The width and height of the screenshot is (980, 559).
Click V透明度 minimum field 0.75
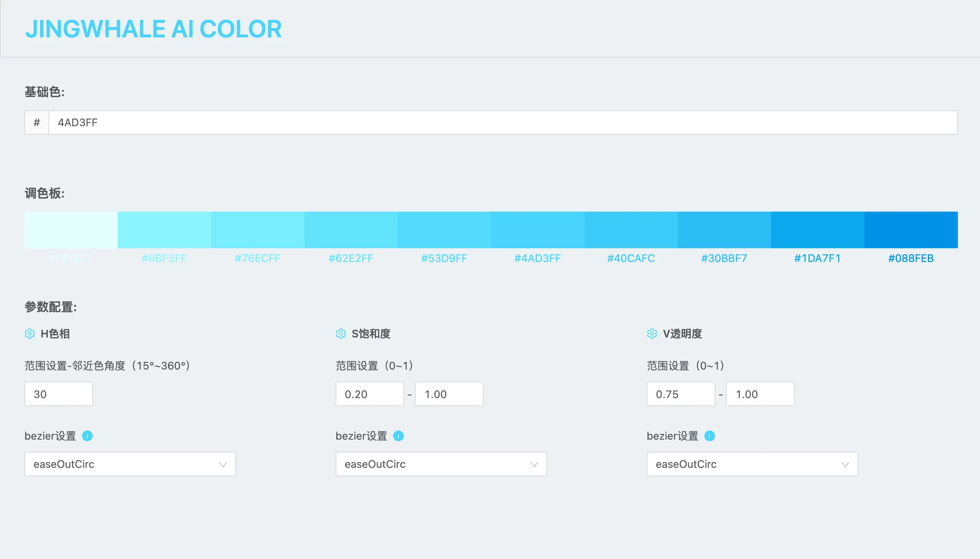680,394
